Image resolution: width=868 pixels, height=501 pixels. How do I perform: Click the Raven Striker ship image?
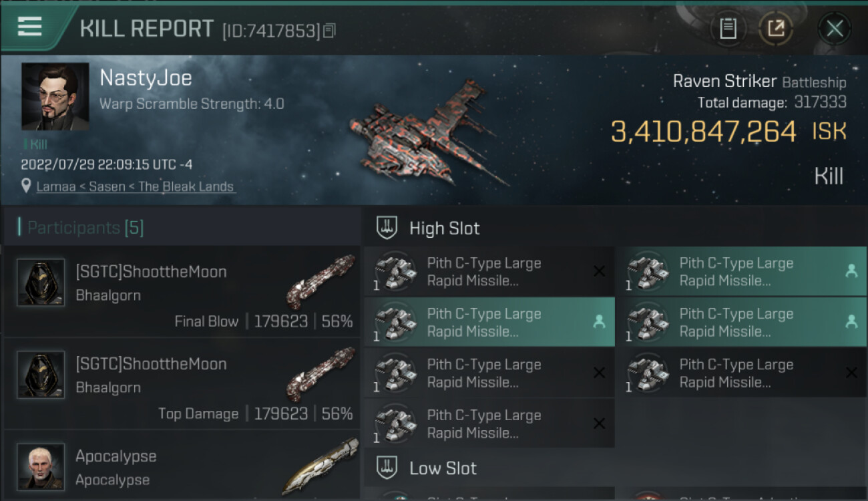(427, 134)
